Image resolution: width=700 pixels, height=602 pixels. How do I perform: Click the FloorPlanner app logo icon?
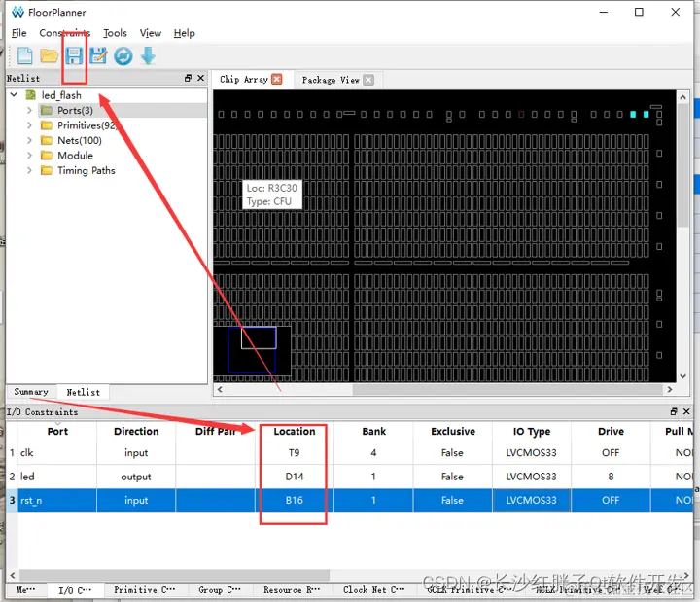pyautogui.click(x=17, y=12)
